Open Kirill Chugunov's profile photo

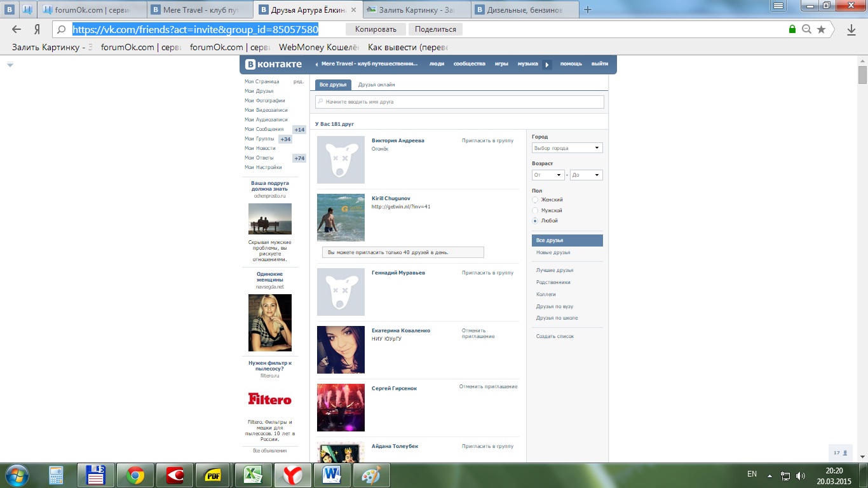(341, 217)
